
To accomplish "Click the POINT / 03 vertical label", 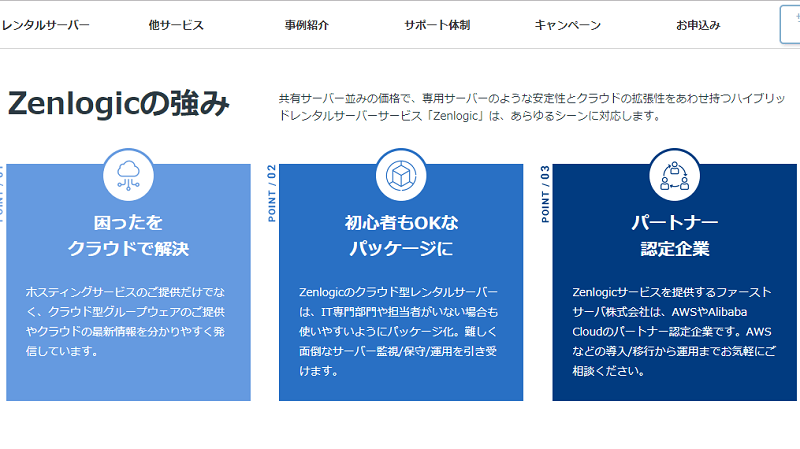I will 545,192.
